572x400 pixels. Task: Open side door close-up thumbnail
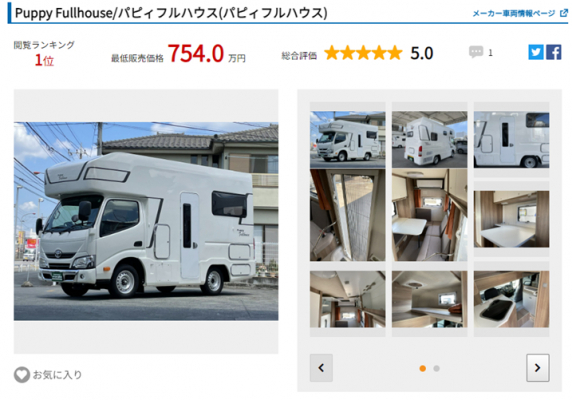point(511,140)
